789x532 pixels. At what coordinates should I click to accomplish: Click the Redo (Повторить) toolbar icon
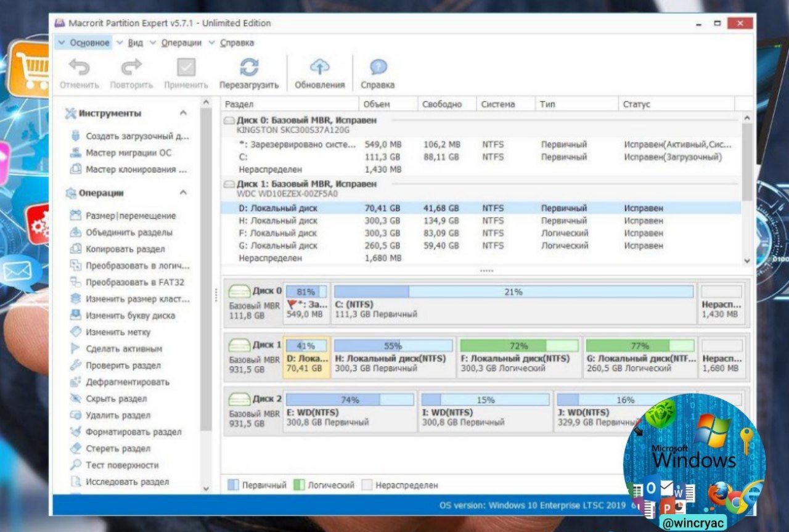(131, 67)
